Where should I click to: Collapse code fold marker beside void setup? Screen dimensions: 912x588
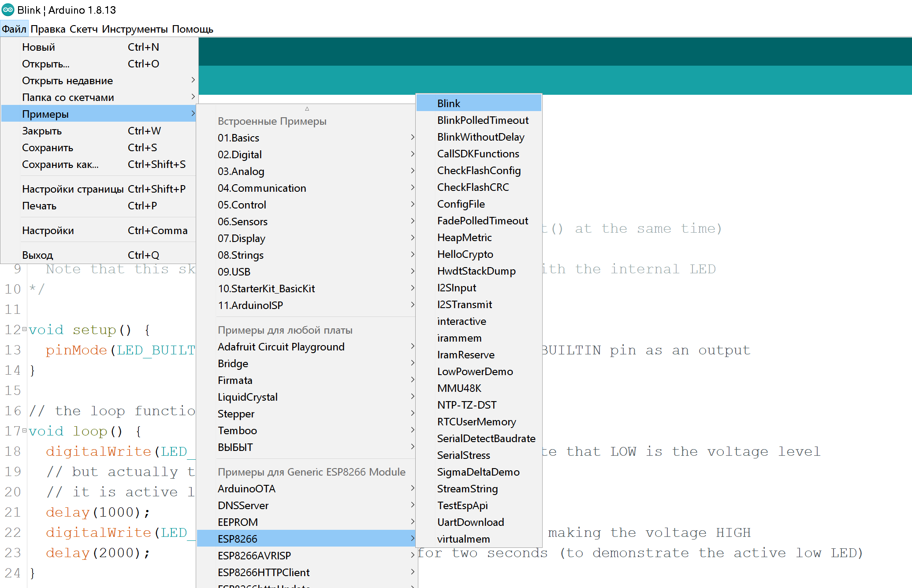[24, 329]
